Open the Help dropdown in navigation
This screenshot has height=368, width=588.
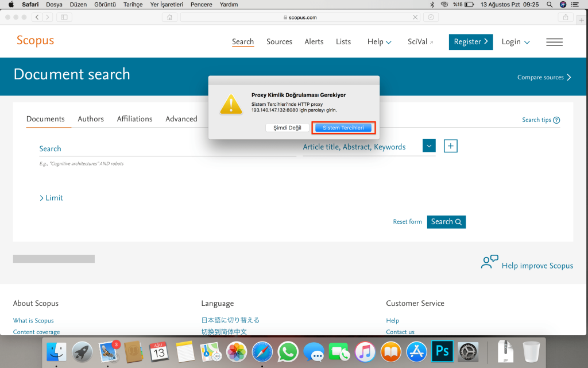pyautogui.click(x=379, y=42)
